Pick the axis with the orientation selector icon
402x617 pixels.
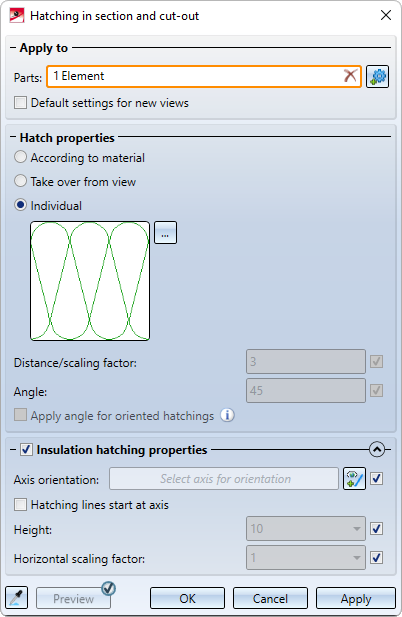pyautogui.click(x=354, y=479)
